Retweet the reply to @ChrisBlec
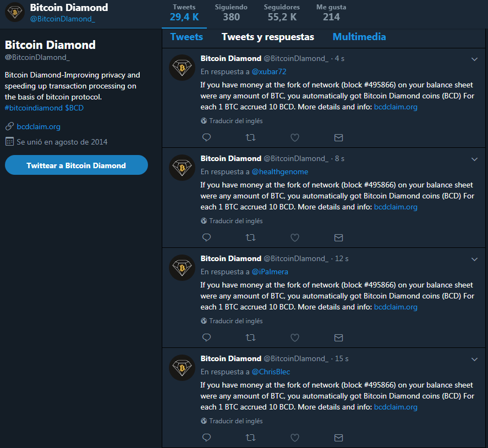The height and width of the screenshot is (448, 488). (x=250, y=438)
